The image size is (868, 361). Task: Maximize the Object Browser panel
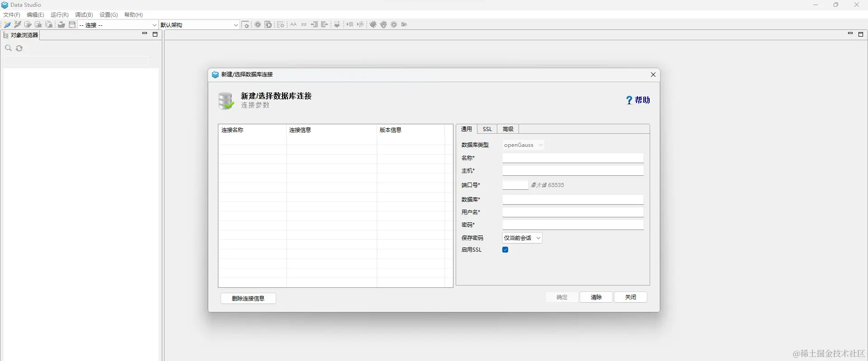[x=155, y=34]
